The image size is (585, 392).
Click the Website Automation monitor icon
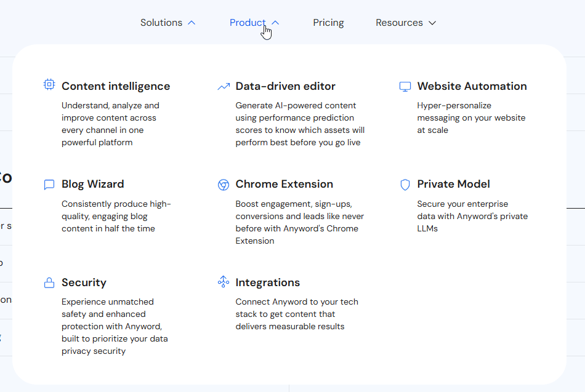pos(405,87)
